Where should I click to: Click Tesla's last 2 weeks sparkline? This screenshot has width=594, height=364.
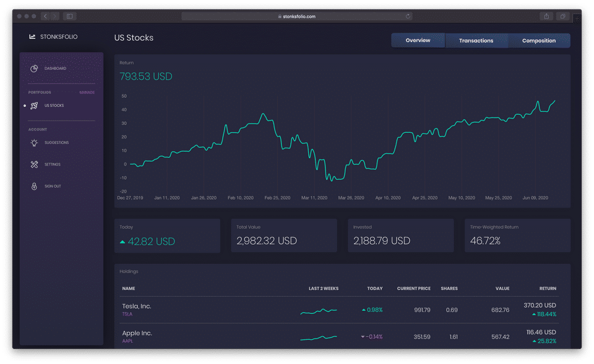pos(319,310)
